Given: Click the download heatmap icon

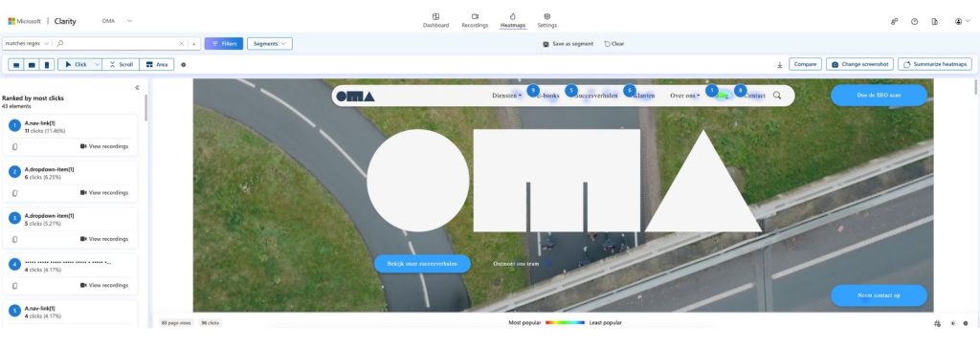Looking at the screenshot, I should (x=779, y=64).
